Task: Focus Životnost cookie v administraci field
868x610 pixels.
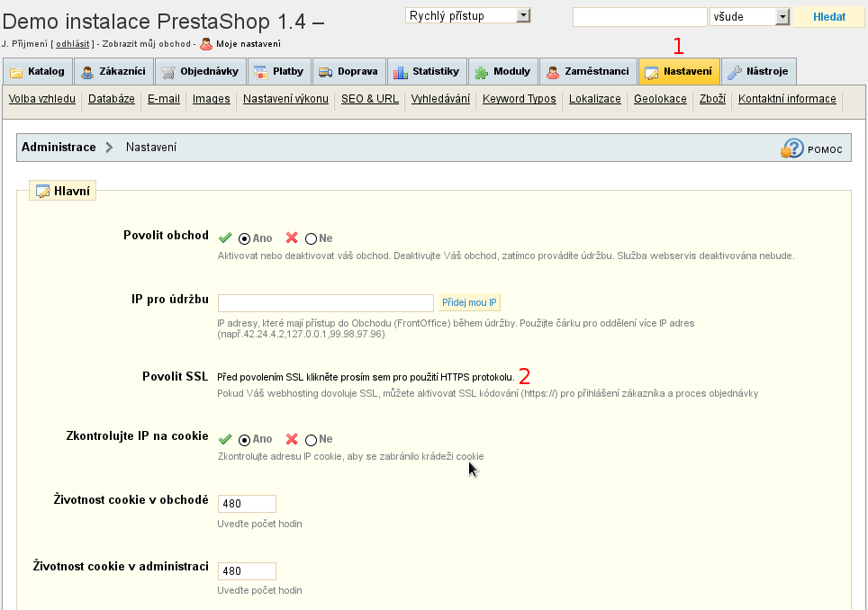Action: click(x=247, y=571)
